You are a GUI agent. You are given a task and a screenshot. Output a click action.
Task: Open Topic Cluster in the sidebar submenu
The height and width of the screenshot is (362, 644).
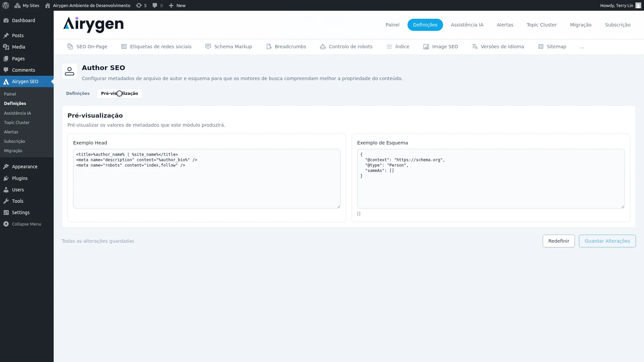click(17, 123)
